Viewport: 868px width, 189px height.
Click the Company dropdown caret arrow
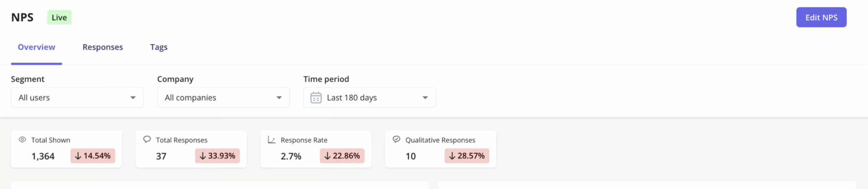279,98
